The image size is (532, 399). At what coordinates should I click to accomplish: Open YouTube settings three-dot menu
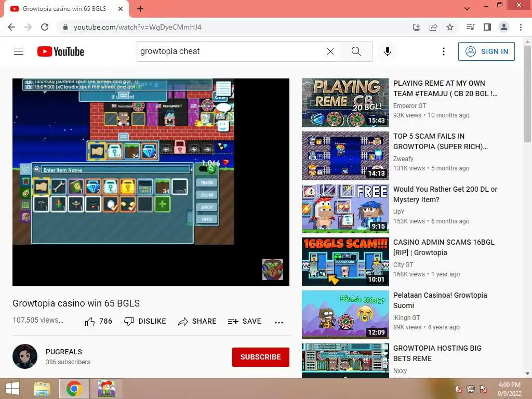click(443, 51)
